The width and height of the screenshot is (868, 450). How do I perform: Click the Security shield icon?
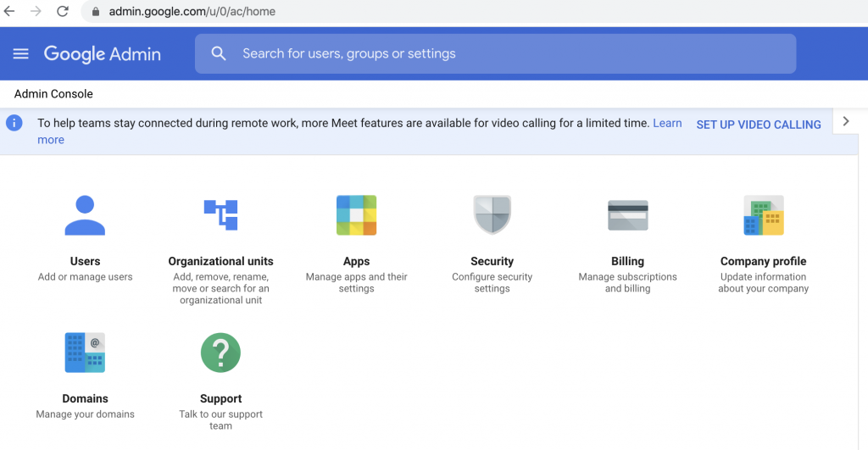pos(492,214)
